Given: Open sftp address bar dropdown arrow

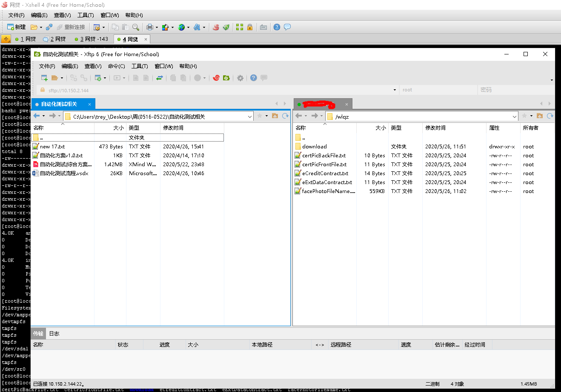Looking at the screenshot, I should point(395,90).
